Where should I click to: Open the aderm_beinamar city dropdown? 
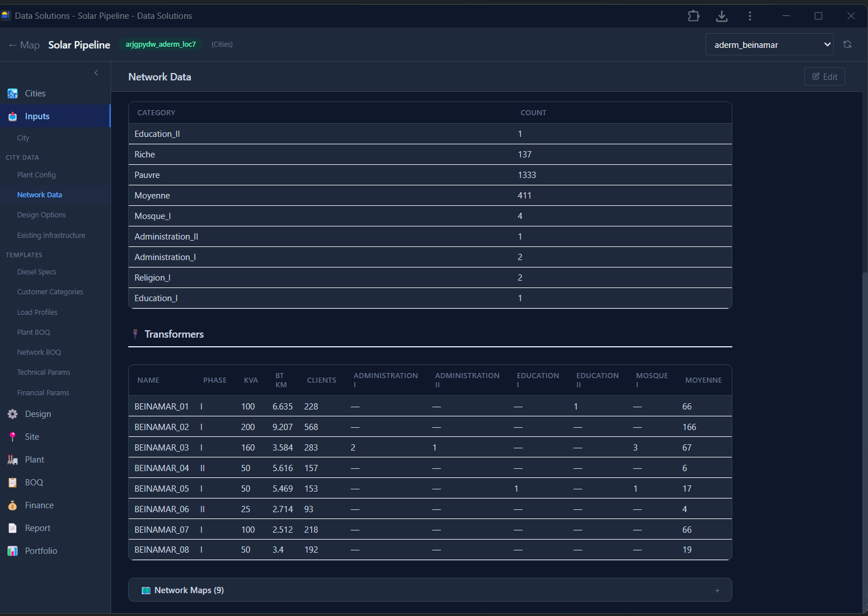[769, 44]
